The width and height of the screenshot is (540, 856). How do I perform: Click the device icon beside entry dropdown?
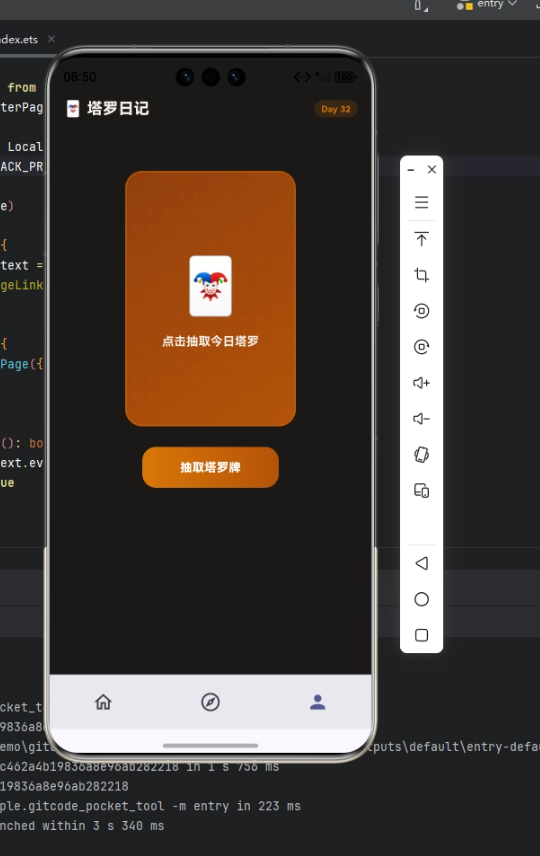(x=420, y=5)
